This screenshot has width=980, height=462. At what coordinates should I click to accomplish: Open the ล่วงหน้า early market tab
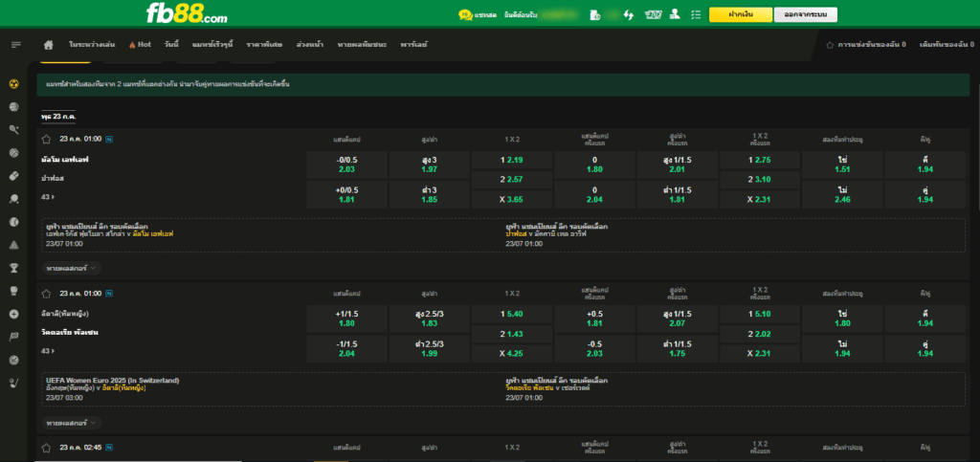pos(310,44)
